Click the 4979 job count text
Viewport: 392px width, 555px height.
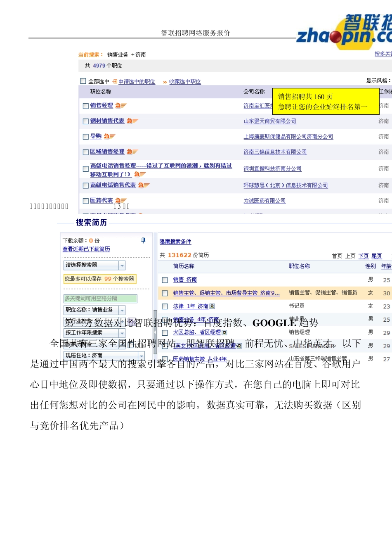point(99,66)
